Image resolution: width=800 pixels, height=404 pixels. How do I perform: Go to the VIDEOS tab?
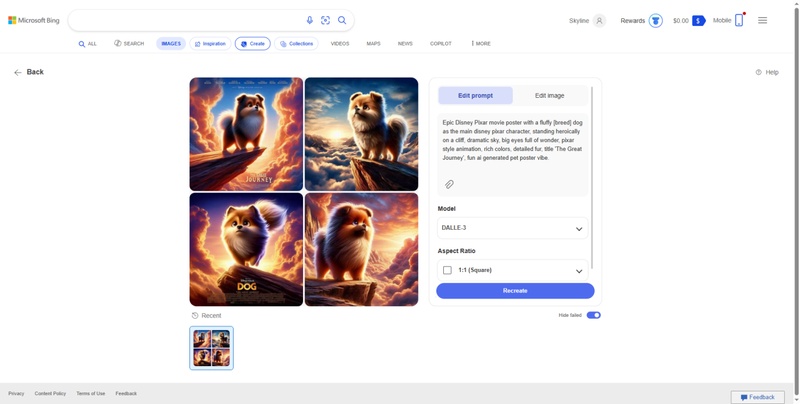pyautogui.click(x=340, y=44)
